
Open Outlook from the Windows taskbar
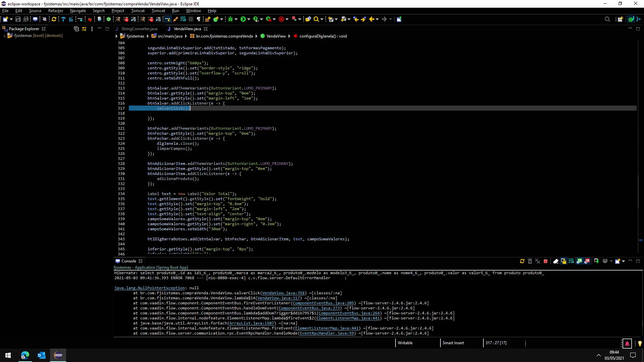tap(42, 355)
